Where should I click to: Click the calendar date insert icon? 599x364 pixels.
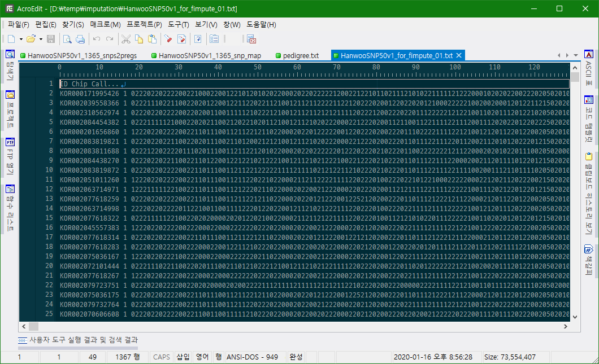pyautogui.click(x=251, y=39)
